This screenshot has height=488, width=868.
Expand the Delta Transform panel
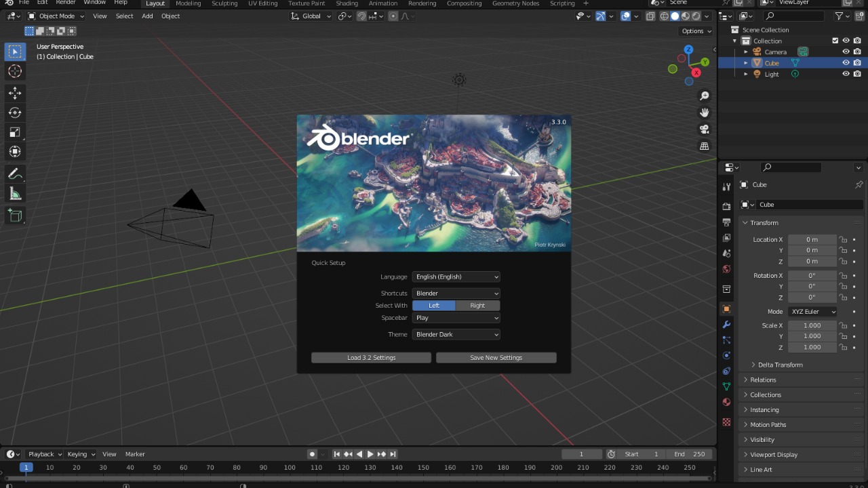[780, 365]
